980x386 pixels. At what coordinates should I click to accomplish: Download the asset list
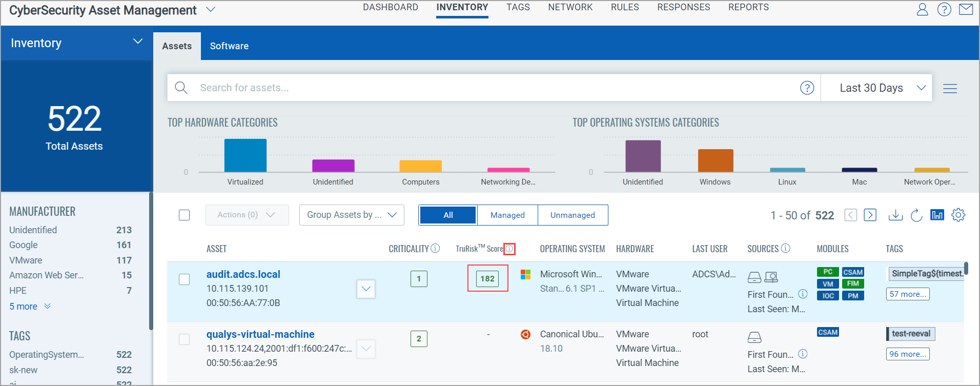pyautogui.click(x=895, y=215)
